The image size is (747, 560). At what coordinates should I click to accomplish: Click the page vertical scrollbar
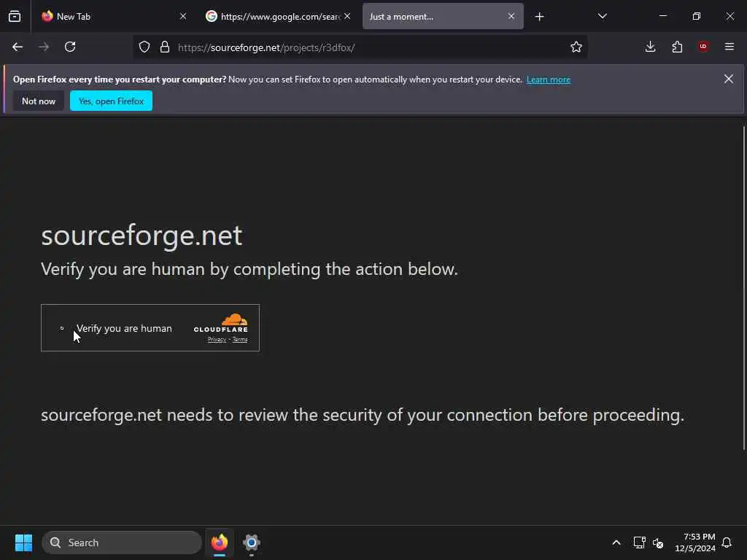pyautogui.click(x=743, y=288)
